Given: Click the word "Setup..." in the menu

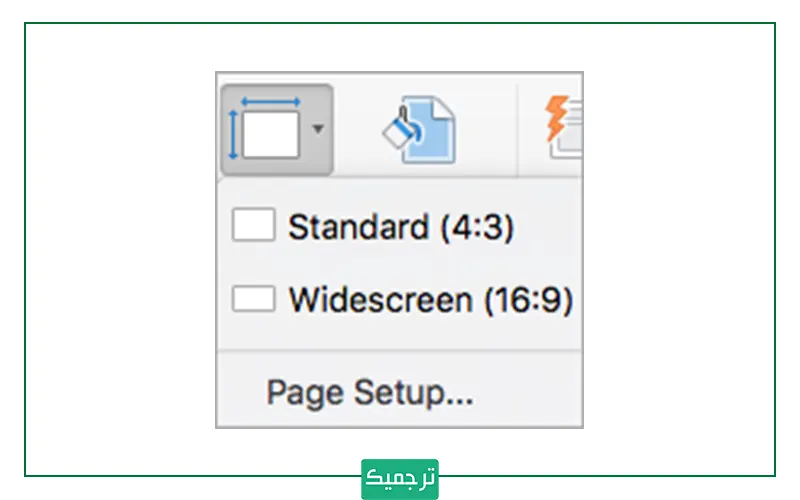Looking at the screenshot, I should click(x=423, y=394).
